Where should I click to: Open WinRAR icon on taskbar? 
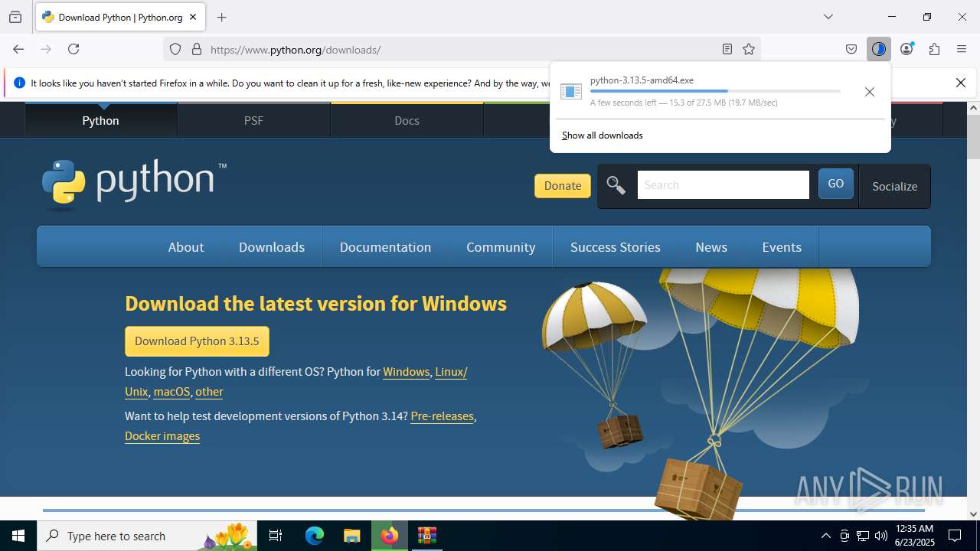427,536
